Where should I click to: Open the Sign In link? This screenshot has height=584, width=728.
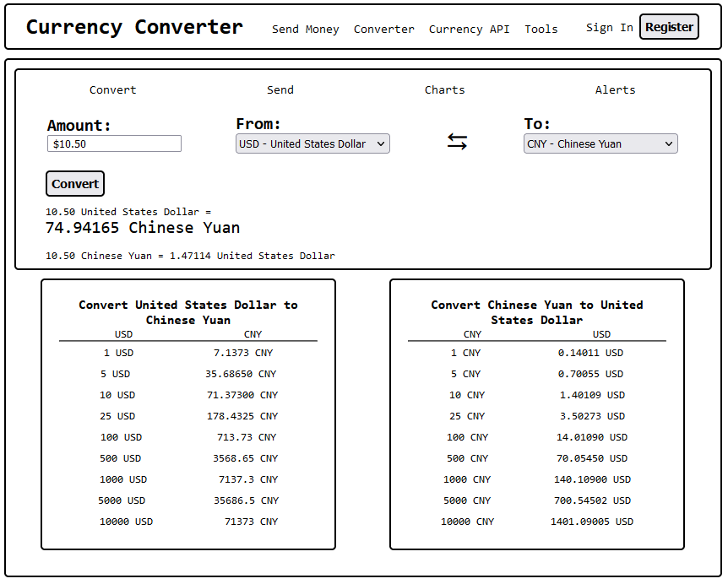[609, 28]
